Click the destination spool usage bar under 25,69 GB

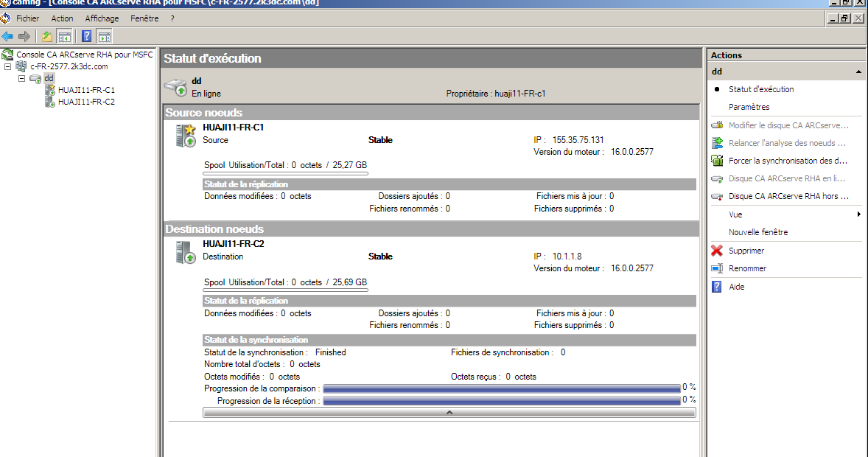point(286,290)
